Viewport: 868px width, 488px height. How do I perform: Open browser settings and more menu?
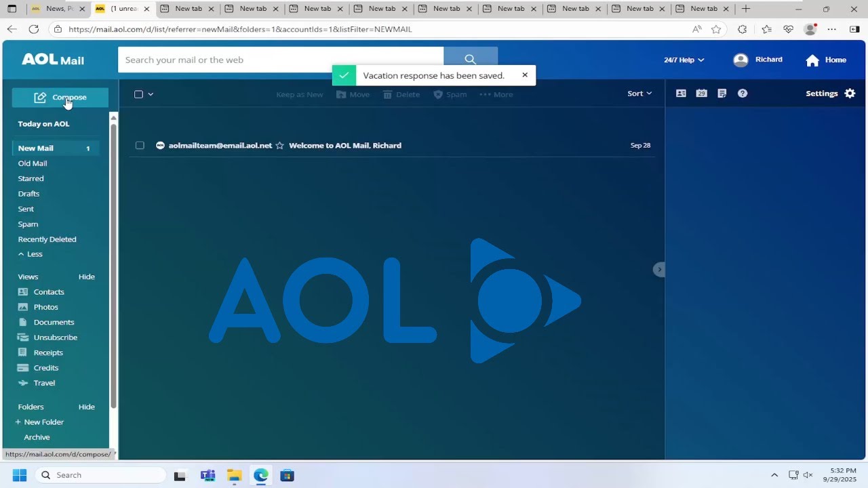coord(832,29)
